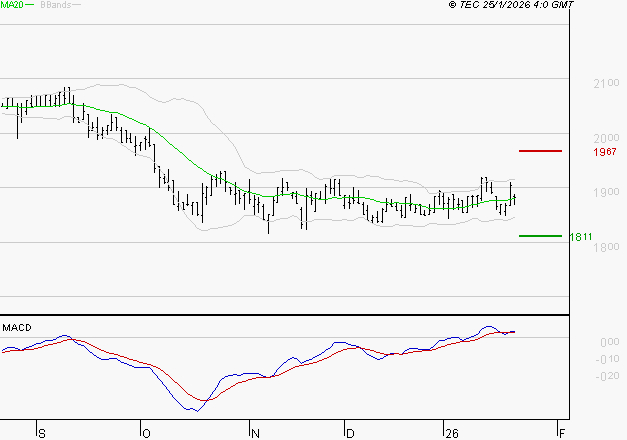Screen dimensions: 627x440
Task: Click the MA20 legend label
Action: 12,5
